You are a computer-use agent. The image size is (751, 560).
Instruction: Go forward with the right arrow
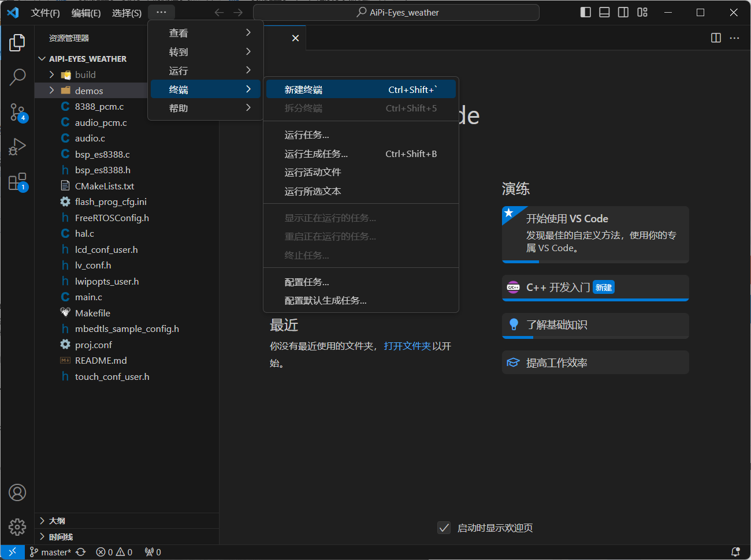(x=238, y=12)
